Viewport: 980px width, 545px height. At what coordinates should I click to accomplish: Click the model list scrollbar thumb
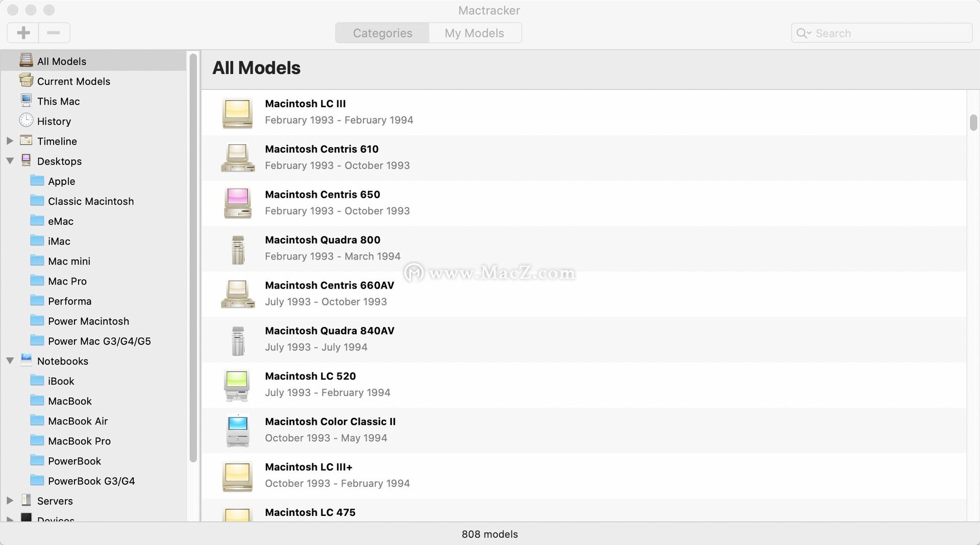[x=973, y=123]
